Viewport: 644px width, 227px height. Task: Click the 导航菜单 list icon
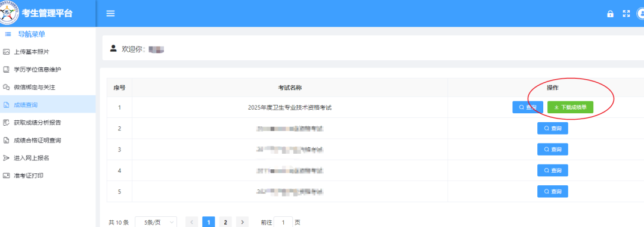tap(8, 35)
